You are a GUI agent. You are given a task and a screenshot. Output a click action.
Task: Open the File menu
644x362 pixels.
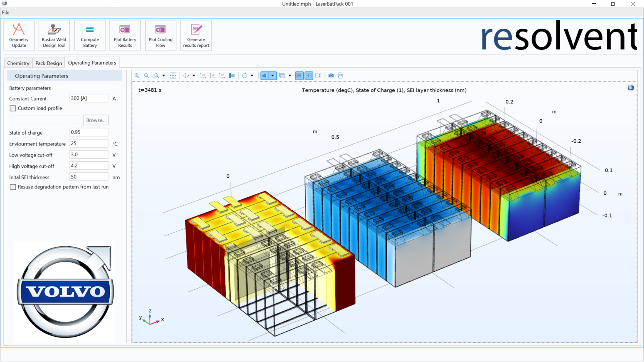(6, 13)
